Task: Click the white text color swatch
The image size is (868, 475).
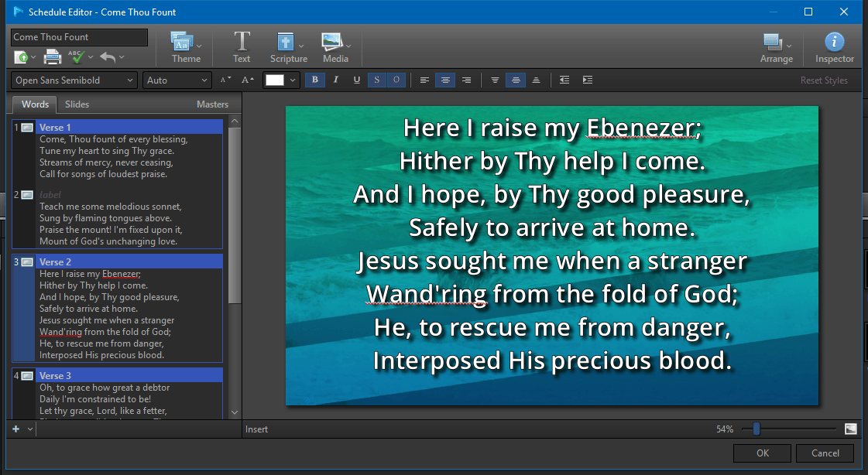Action: pos(275,80)
